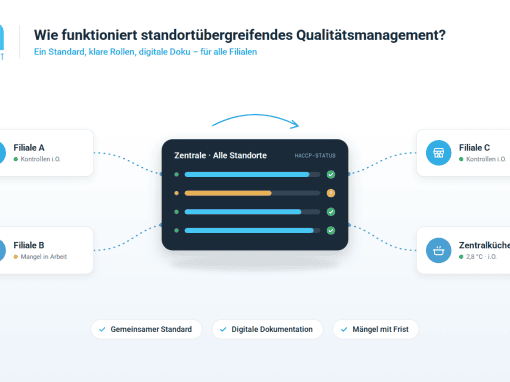The height and width of the screenshot is (382, 510).
Task: Click the headline about standortübergreifendes Qualitätsmanagement
Action: (240, 35)
